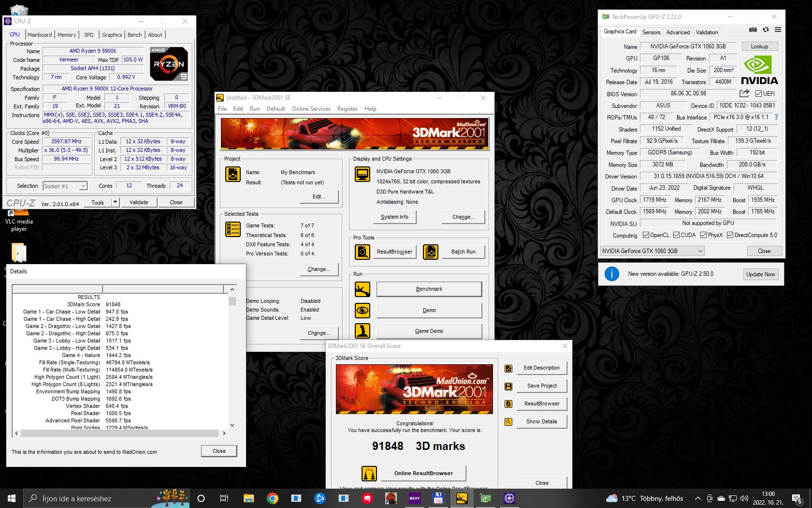Toggle the CUDA checkbox
812x508 pixels.
[676, 235]
